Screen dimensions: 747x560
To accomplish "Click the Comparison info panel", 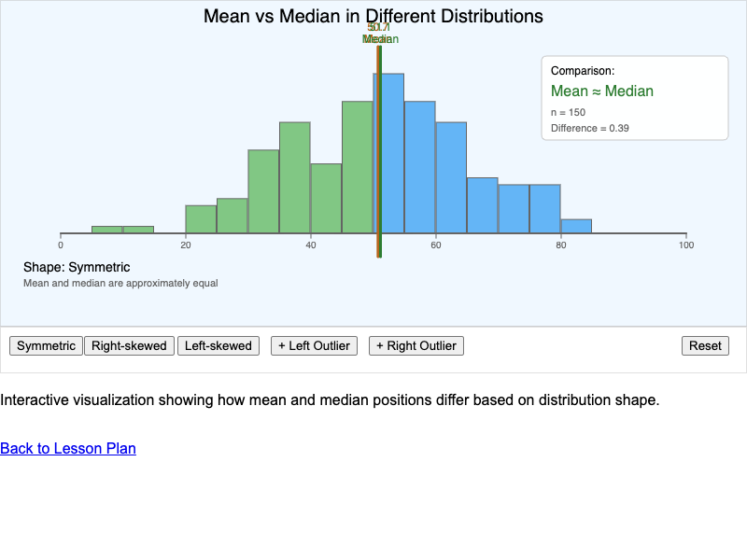I will tap(634, 98).
